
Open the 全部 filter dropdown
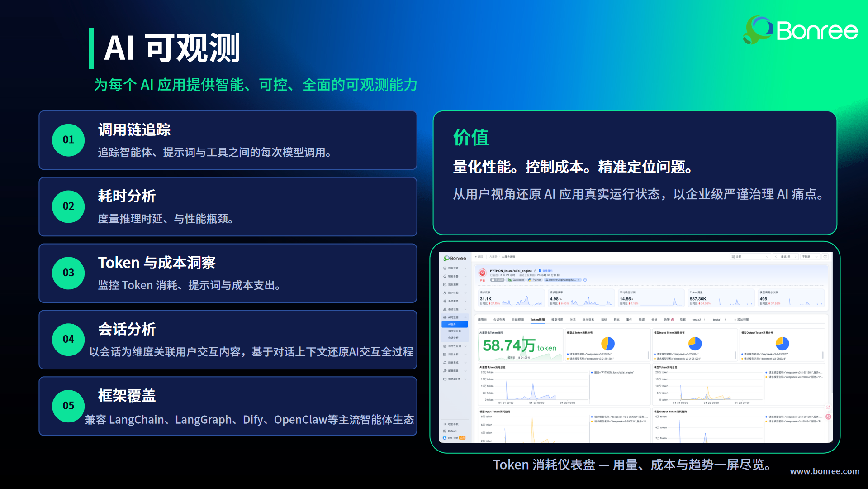point(750,257)
